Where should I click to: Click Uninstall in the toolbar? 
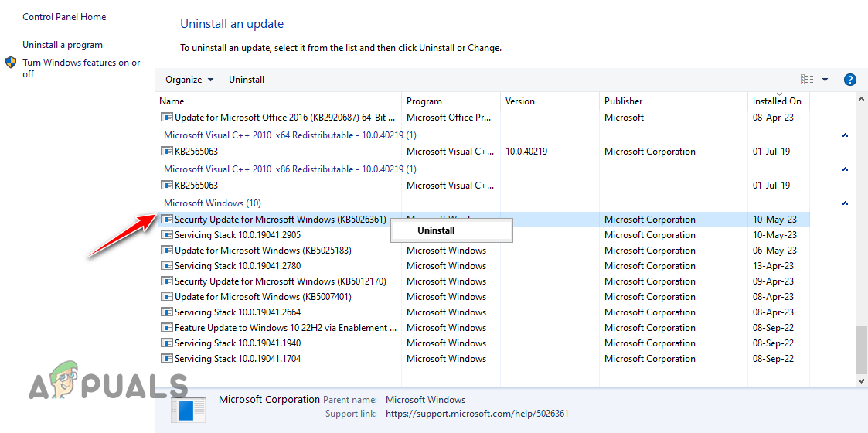click(x=247, y=79)
